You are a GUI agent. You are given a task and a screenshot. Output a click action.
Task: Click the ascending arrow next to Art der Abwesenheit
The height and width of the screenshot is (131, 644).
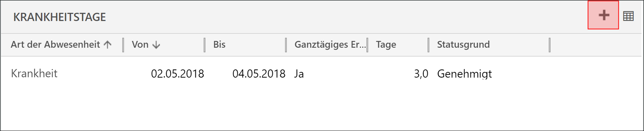(108, 44)
